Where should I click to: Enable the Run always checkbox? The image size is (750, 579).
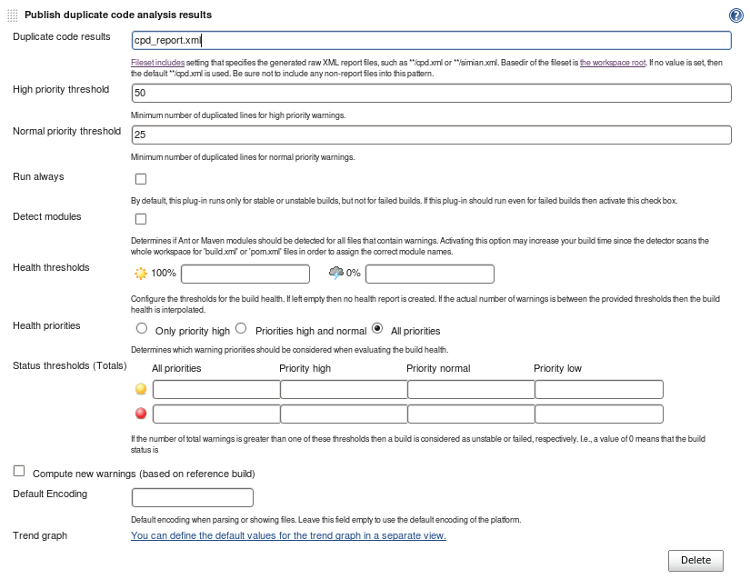coord(140,180)
